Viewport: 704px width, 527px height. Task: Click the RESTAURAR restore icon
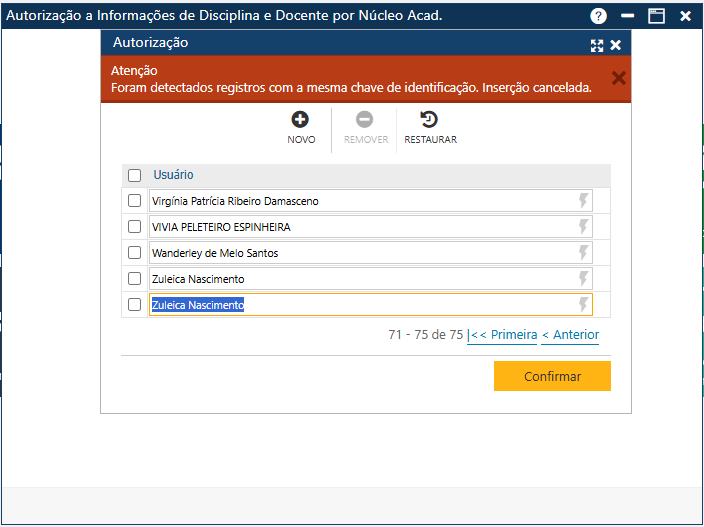[429, 120]
